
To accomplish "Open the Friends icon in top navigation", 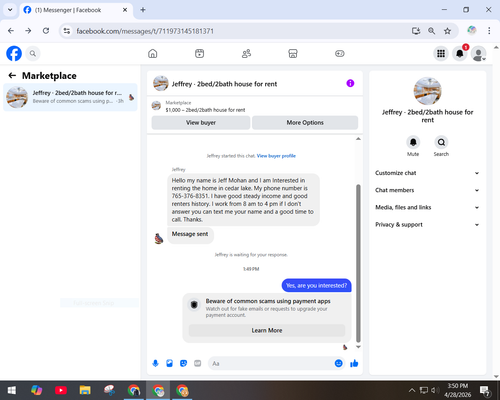I will click(246, 53).
